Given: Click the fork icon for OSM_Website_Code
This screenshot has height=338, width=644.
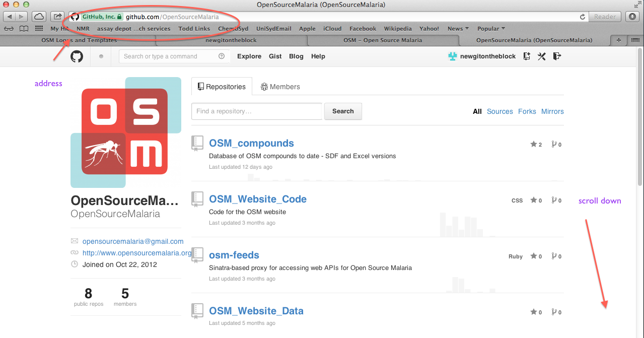Looking at the screenshot, I should pos(554,200).
